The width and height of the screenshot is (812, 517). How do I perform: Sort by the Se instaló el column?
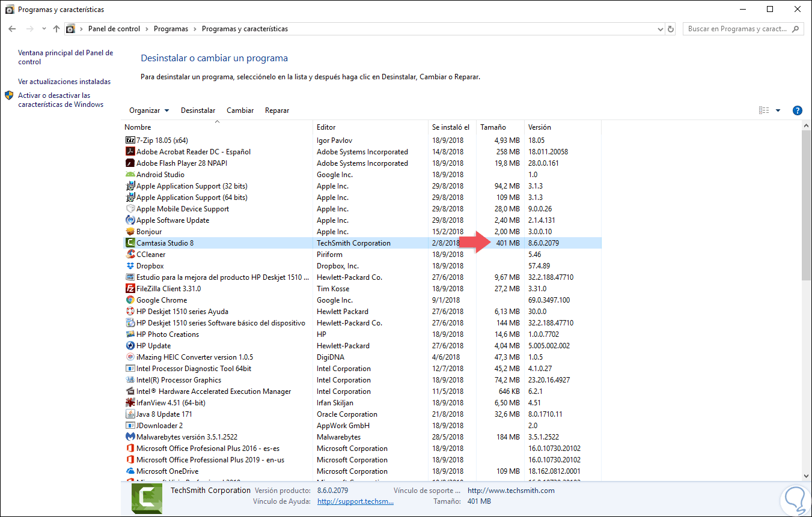tap(452, 127)
